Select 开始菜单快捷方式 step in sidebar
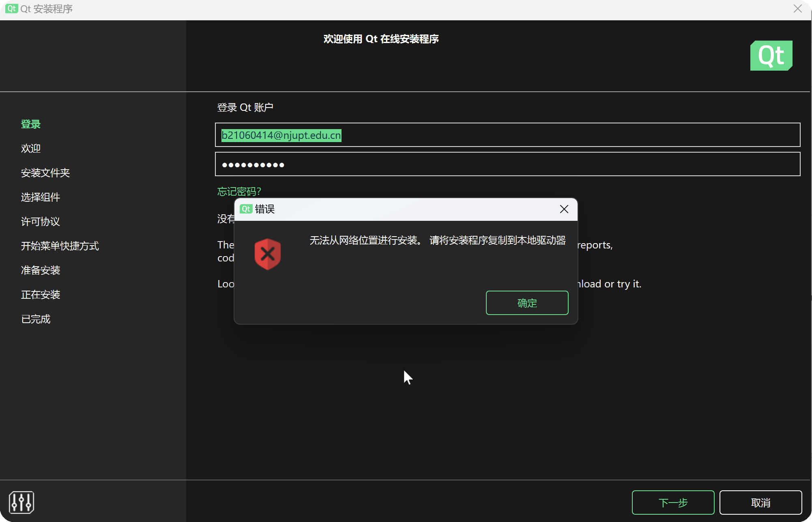The height and width of the screenshot is (522, 812). (60, 246)
